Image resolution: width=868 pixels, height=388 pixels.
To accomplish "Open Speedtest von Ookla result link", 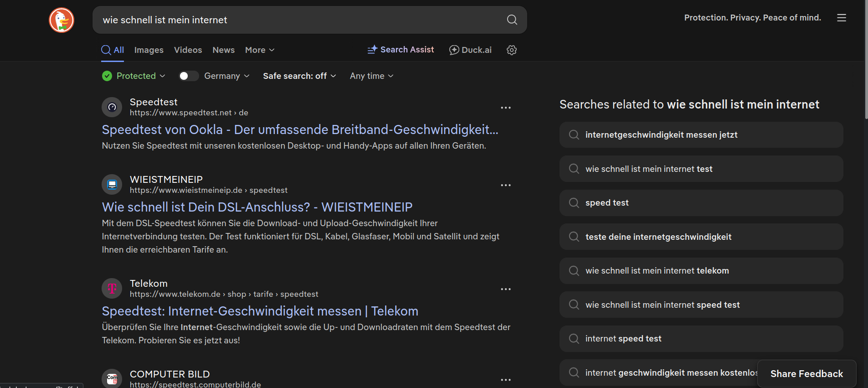I will 300,130.
